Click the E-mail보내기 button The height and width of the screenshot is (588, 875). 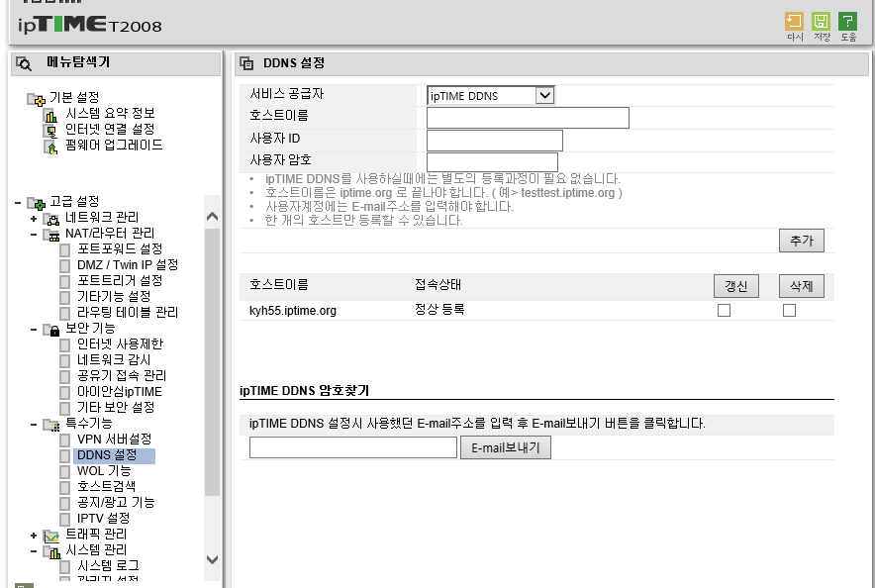click(506, 447)
